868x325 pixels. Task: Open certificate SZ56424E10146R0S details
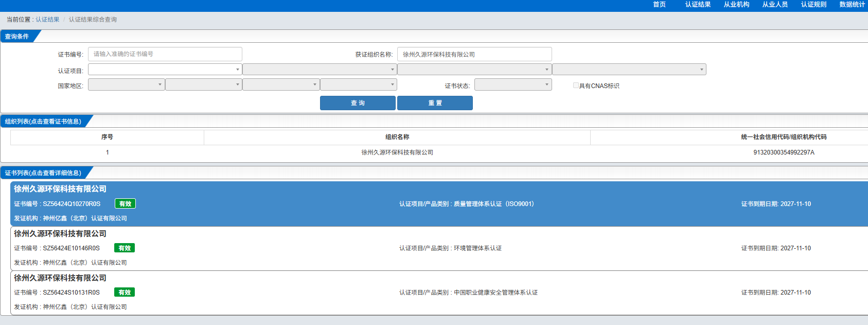(439, 248)
